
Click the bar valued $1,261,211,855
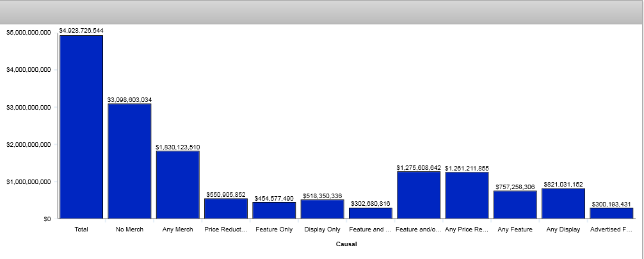(x=467, y=195)
